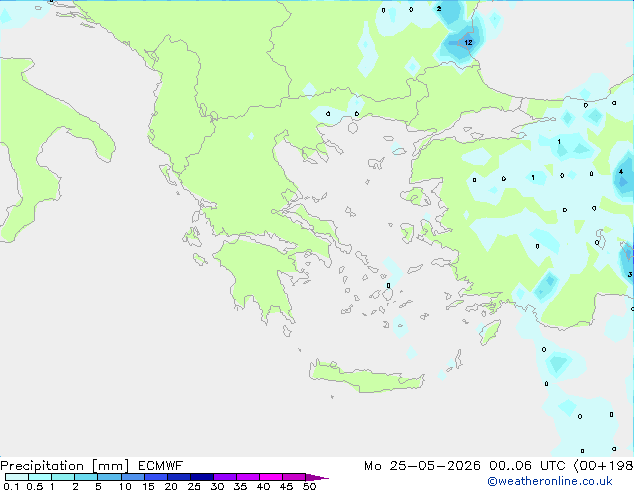Click the legend label '0.1'

11,486
